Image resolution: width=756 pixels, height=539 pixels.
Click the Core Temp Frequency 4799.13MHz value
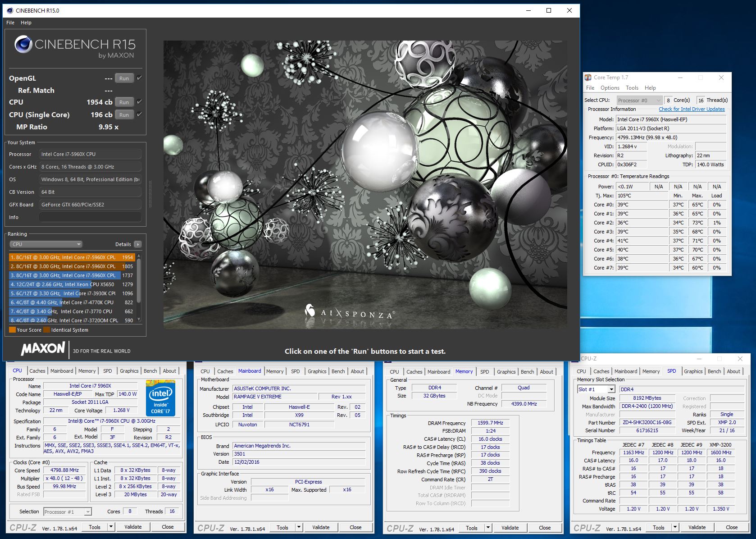[x=671, y=137]
